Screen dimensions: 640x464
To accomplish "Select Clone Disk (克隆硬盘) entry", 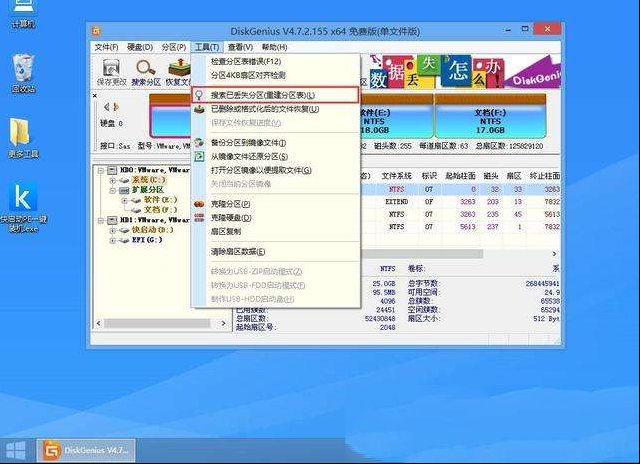I will pyautogui.click(x=276, y=218).
